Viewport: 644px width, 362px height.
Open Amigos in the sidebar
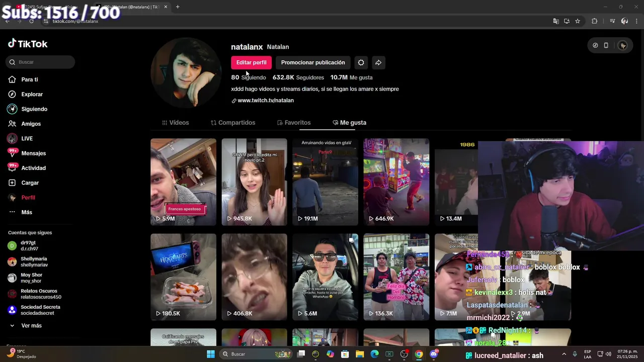click(24, 124)
